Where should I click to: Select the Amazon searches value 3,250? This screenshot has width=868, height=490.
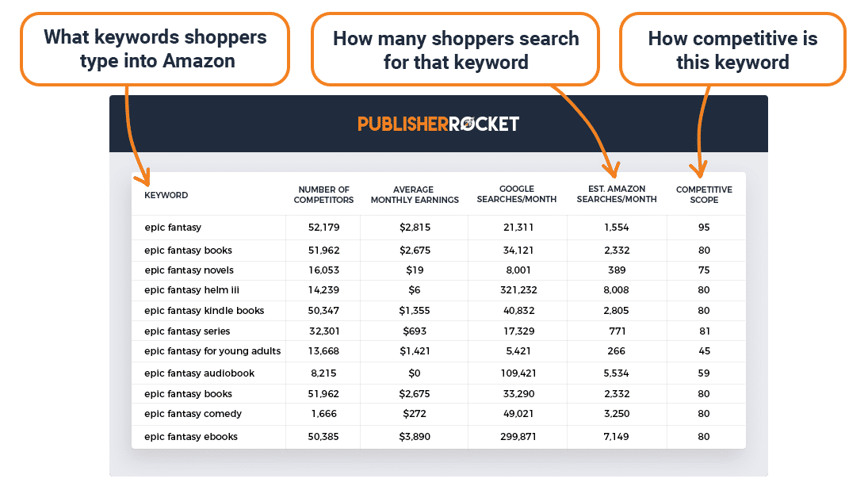(x=617, y=414)
